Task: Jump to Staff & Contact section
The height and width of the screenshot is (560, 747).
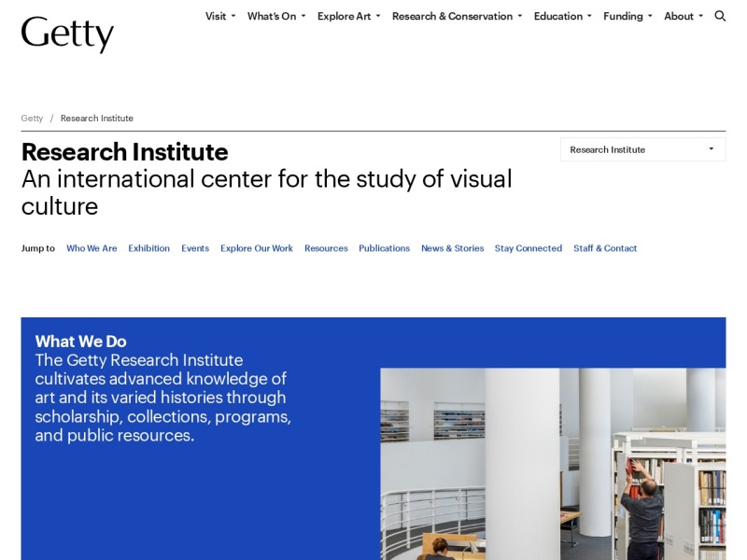Action: [x=605, y=248]
